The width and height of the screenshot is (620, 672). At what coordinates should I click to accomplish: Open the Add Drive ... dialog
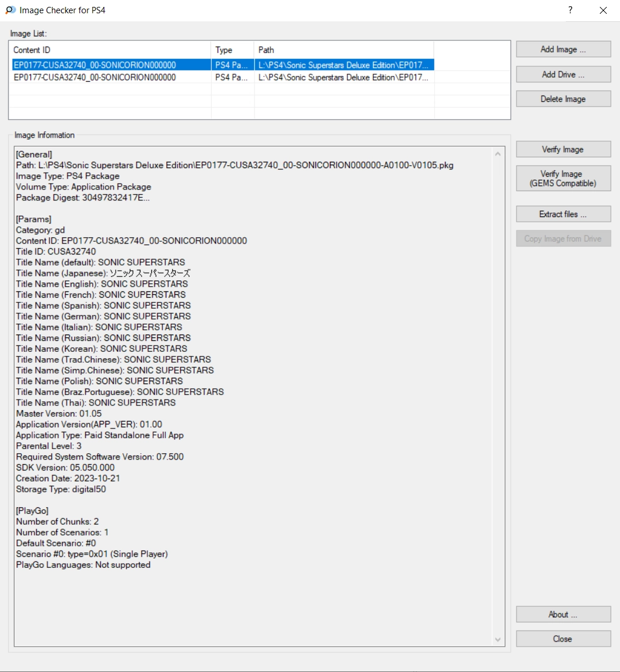click(x=563, y=74)
